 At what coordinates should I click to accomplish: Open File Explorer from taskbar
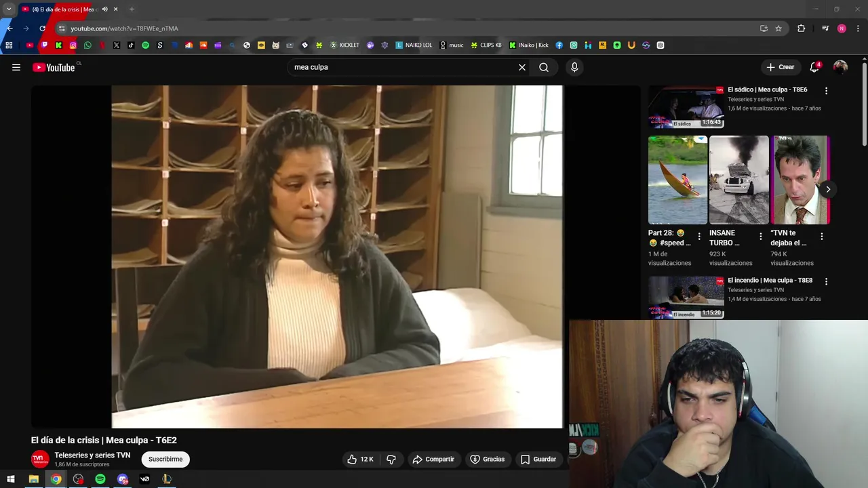coord(33,479)
